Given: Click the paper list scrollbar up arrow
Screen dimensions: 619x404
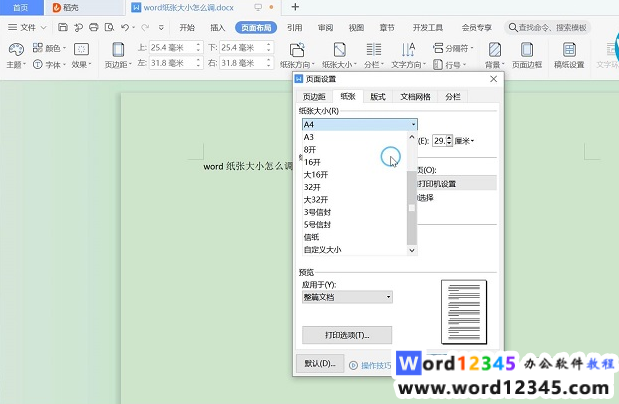Looking at the screenshot, I should 412,137.
